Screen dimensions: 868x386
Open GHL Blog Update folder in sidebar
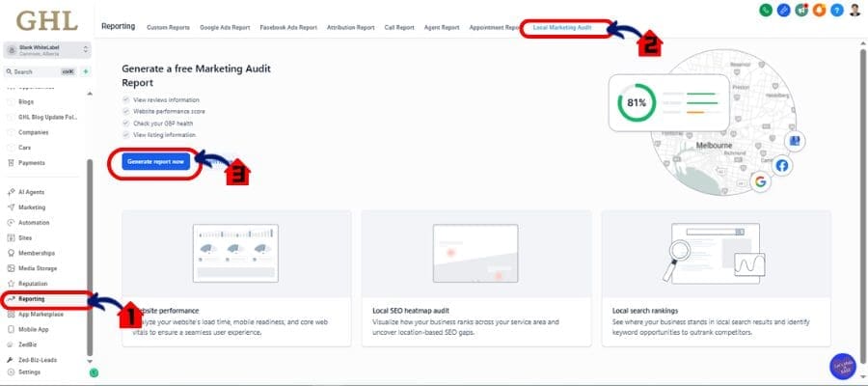point(46,118)
